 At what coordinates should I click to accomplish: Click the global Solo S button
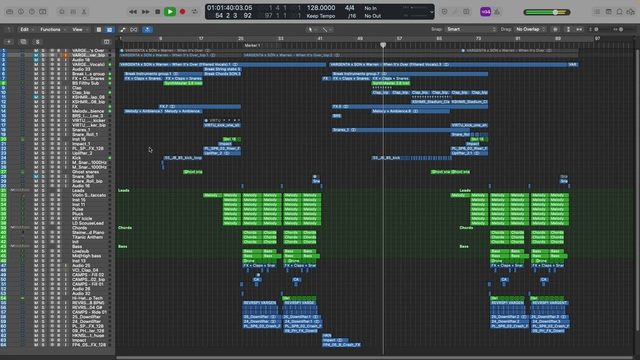[x=38, y=42]
